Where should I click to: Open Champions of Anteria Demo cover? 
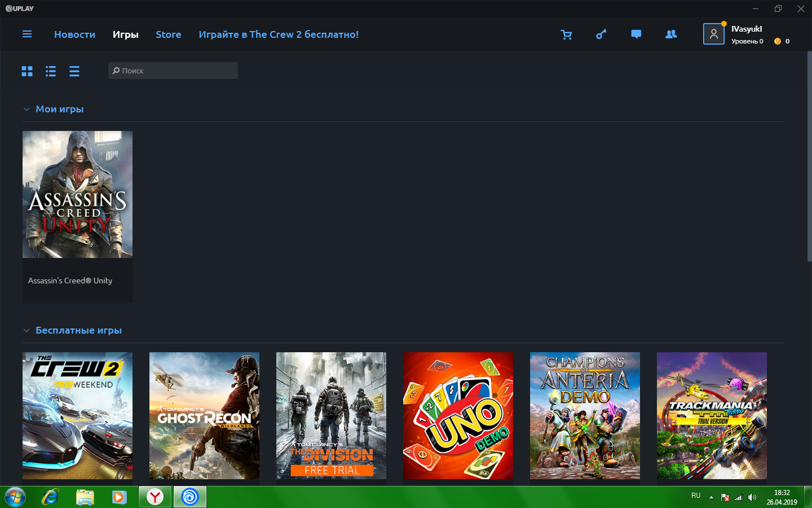click(585, 416)
